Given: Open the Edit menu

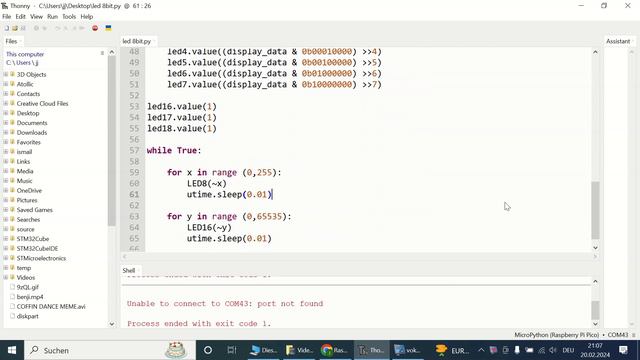Looking at the screenshot, I should click(x=20, y=17).
